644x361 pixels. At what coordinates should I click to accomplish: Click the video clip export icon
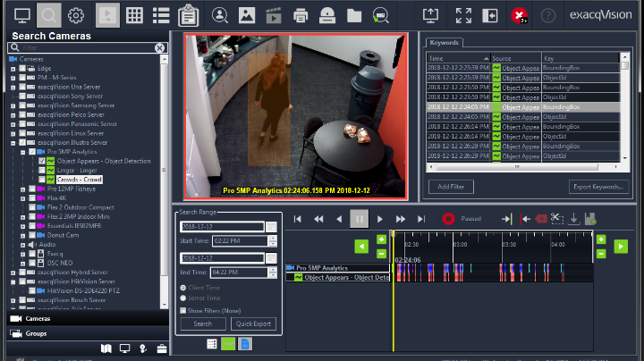click(x=274, y=15)
